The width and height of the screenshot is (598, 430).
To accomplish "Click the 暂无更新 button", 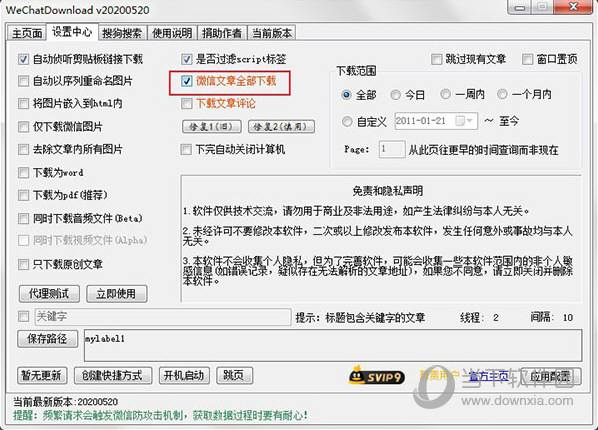I will [42, 375].
